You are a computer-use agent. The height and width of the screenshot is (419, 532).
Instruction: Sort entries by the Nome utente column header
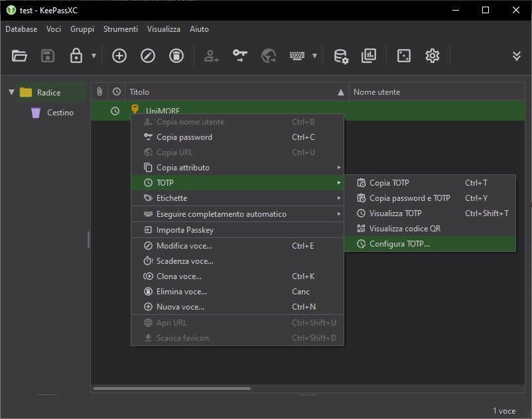377,92
